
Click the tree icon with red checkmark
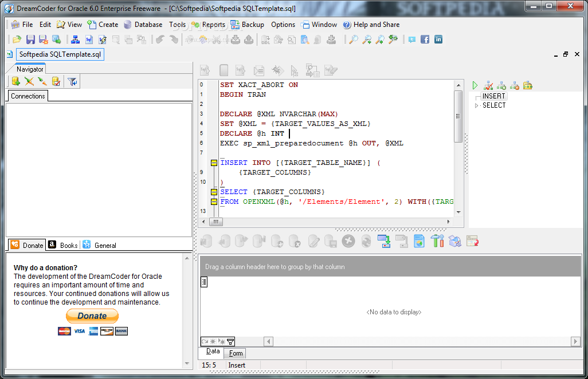pos(488,85)
